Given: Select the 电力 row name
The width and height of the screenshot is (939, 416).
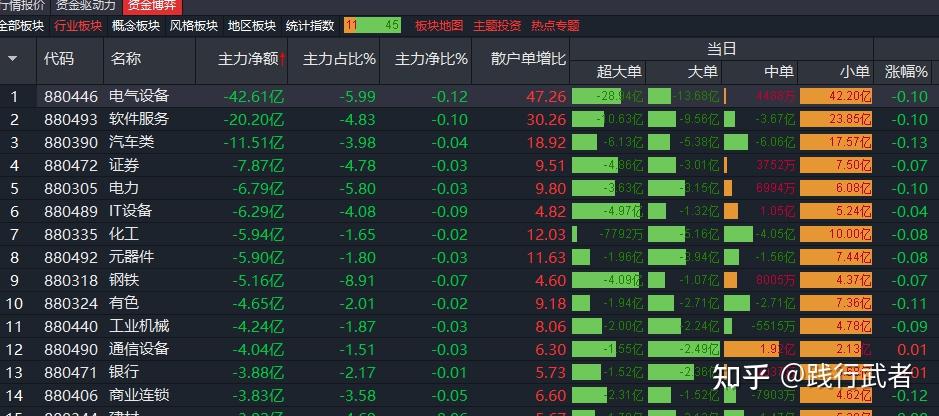Looking at the screenshot, I should point(124,188).
